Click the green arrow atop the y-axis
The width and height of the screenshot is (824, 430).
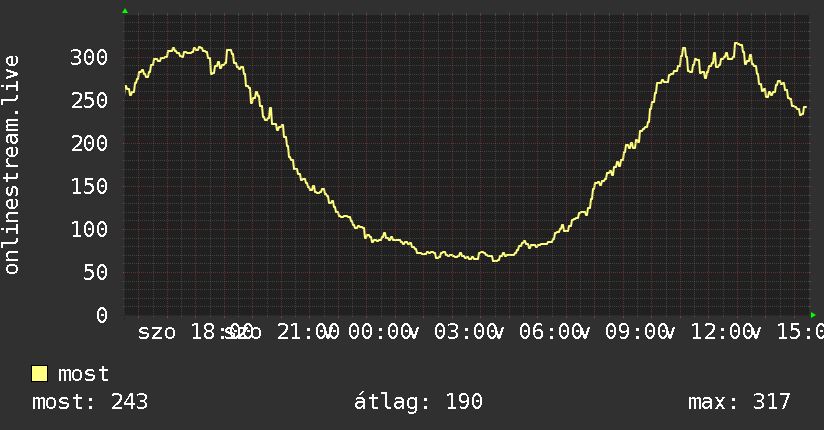coord(125,11)
